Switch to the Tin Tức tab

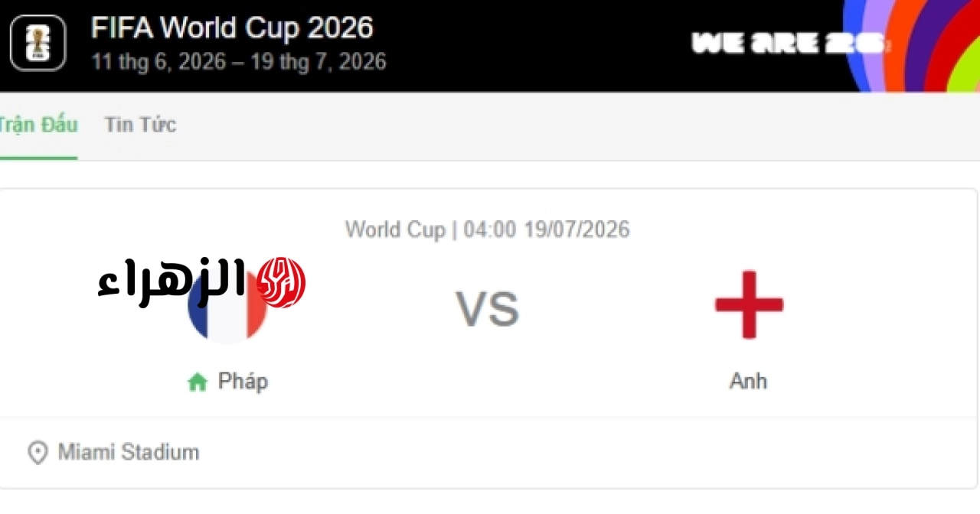click(140, 125)
